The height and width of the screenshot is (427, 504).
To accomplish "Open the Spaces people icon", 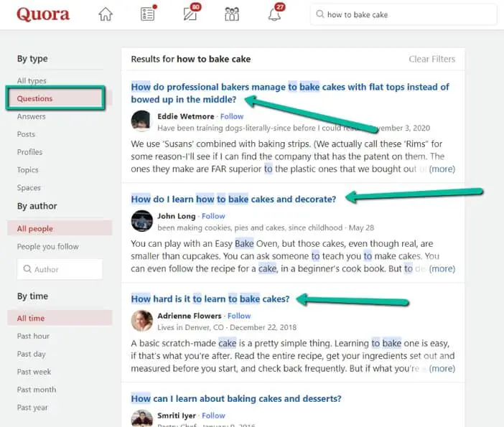I will [x=232, y=14].
